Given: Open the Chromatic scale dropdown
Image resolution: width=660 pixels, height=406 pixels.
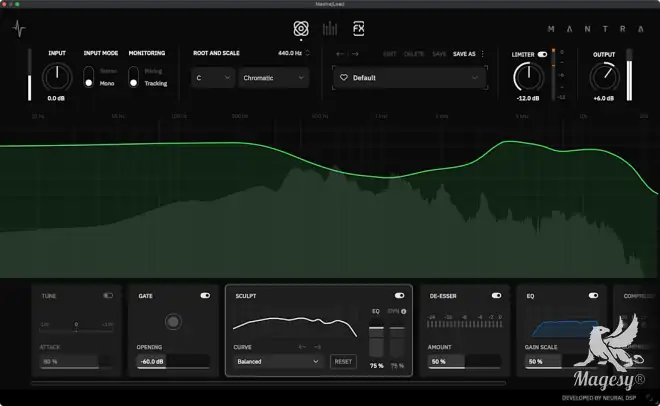Looking at the screenshot, I should tap(273, 78).
